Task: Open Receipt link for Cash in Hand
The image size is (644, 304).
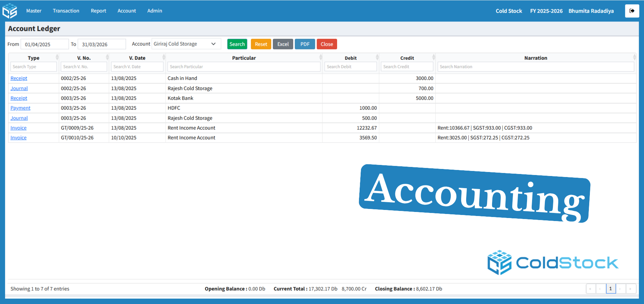Action: pyautogui.click(x=19, y=78)
